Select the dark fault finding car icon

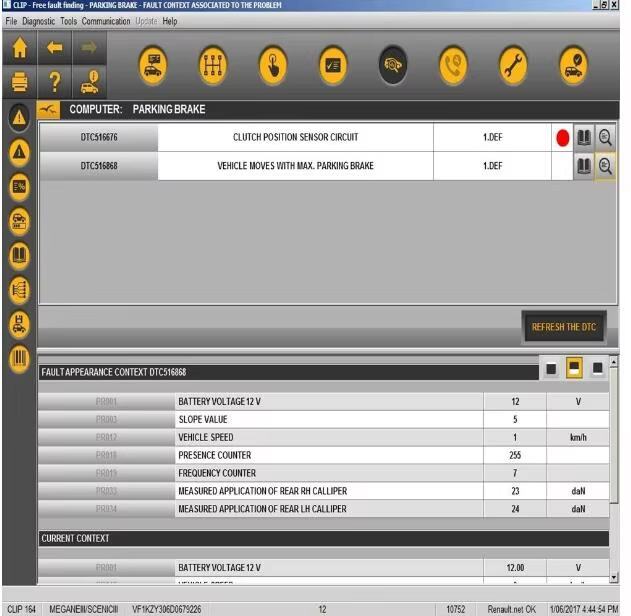coord(393,65)
